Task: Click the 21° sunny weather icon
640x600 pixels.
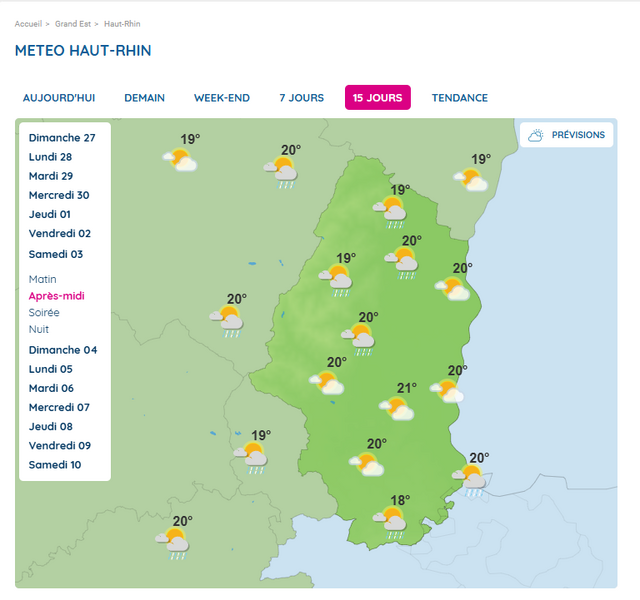Action: click(396, 409)
